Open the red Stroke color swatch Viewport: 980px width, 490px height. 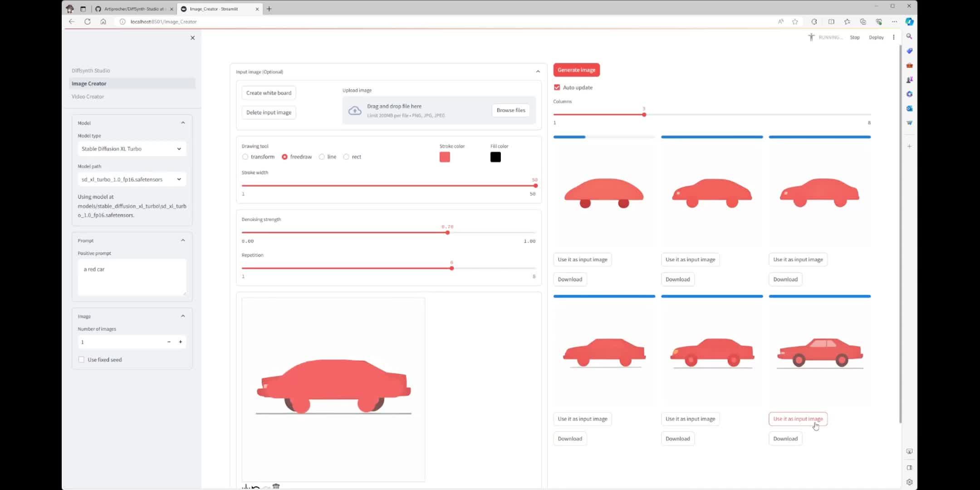pos(445,157)
